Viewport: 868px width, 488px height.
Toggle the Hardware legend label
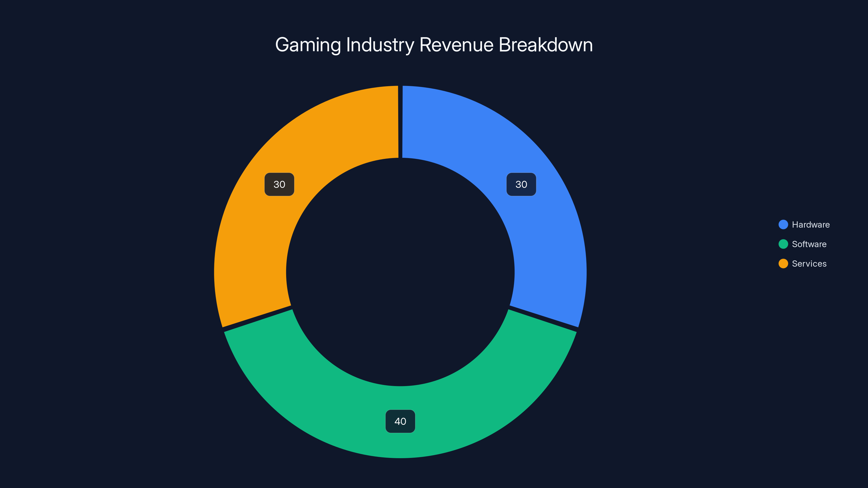[x=811, y=225]
